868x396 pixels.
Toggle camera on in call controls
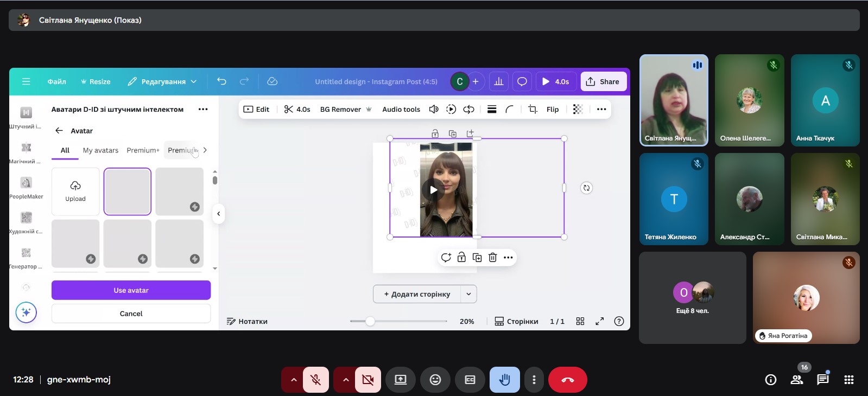(x=368, y=380)
